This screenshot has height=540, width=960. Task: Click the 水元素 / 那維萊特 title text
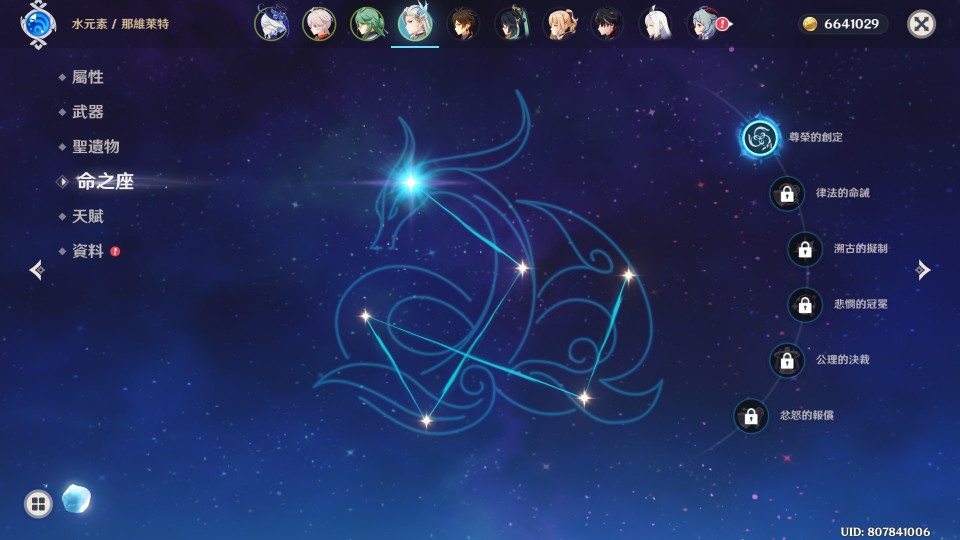click(120, 24)
